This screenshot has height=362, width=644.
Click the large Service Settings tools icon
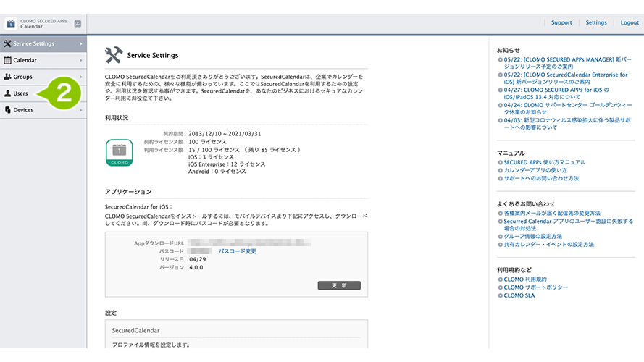point(114,55)
